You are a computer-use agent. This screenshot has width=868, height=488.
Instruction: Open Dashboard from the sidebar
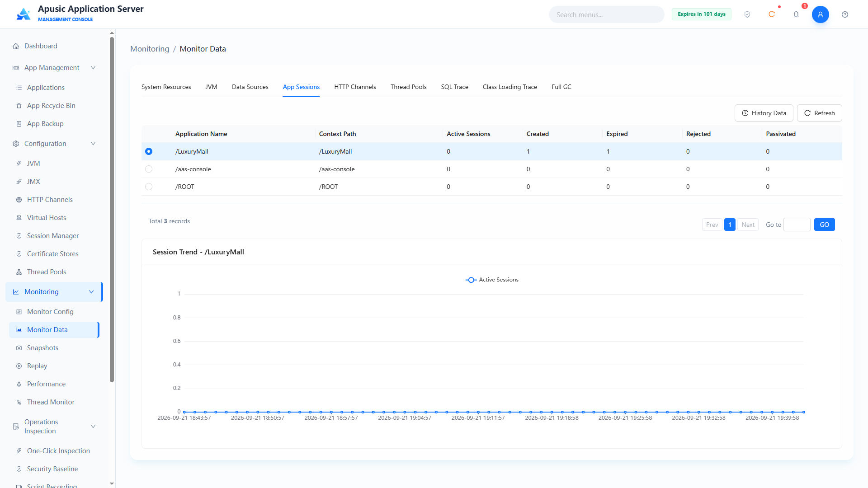(41, 46)
